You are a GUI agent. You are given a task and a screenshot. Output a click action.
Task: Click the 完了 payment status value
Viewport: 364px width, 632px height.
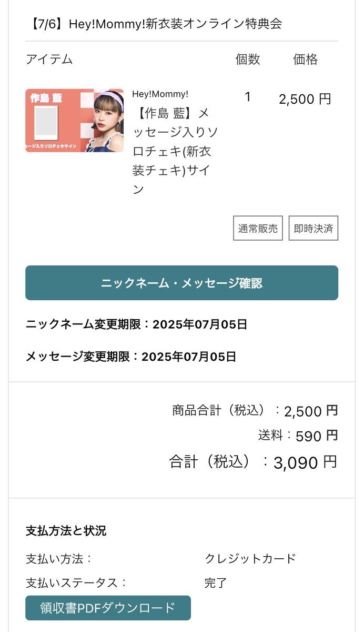click(x=216, y=583)
